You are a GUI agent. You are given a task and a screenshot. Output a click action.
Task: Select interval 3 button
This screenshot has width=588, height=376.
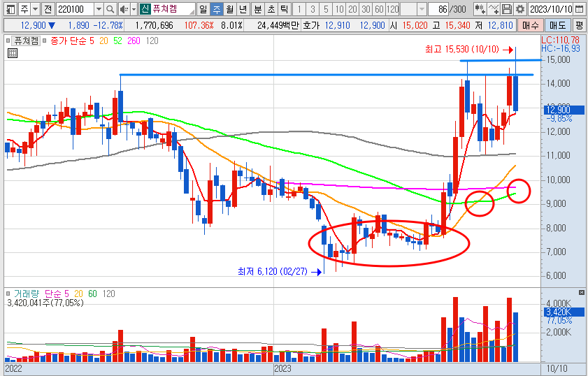(x=313, y=9)
